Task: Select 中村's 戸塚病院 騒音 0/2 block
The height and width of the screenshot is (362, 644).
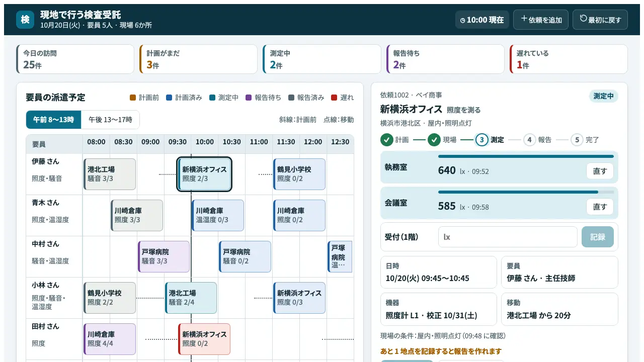Action: pyautogui.click(x=245, y=257)
